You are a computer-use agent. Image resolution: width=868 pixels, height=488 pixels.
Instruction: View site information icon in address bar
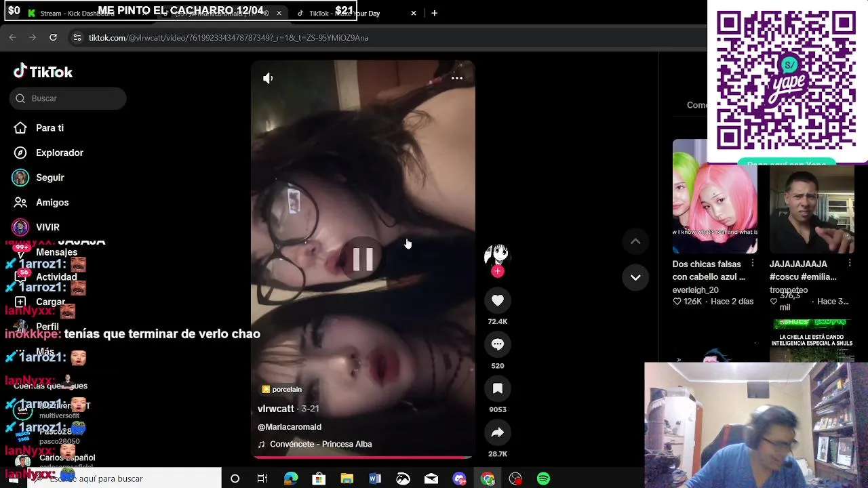(x=77, y=38)
